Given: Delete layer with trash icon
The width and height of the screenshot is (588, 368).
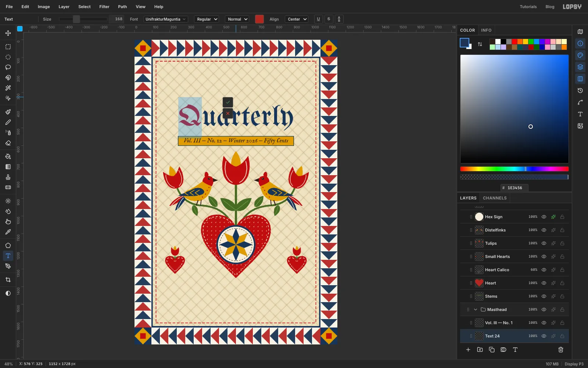Looking at the screenshot, I should [561, 350].
